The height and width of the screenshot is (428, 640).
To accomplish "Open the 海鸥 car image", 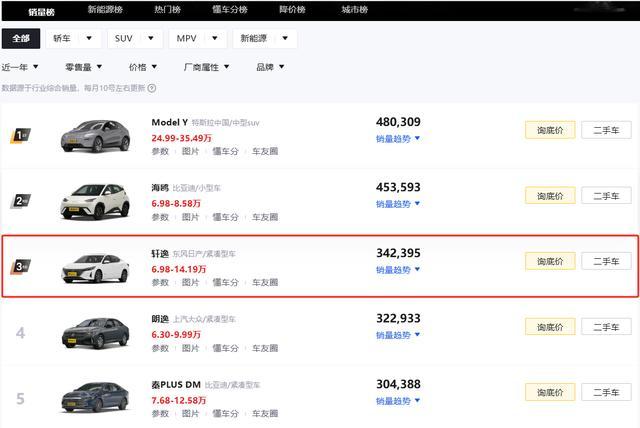I will tap(95, 202).
